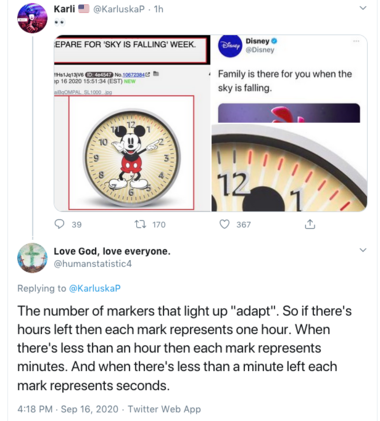380x421 pixels.
Task: Open the share upload icon
Action: coord(310,224)
